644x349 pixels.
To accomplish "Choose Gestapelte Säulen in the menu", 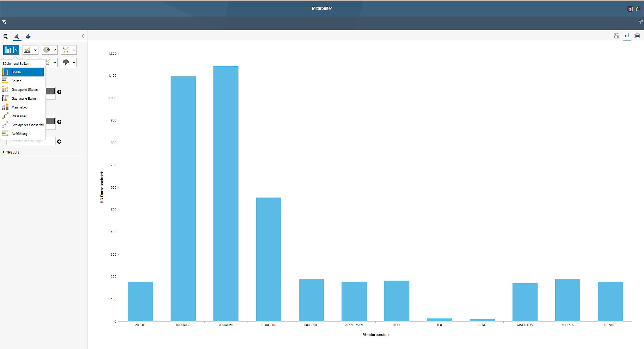I will [x=24, y=90].
